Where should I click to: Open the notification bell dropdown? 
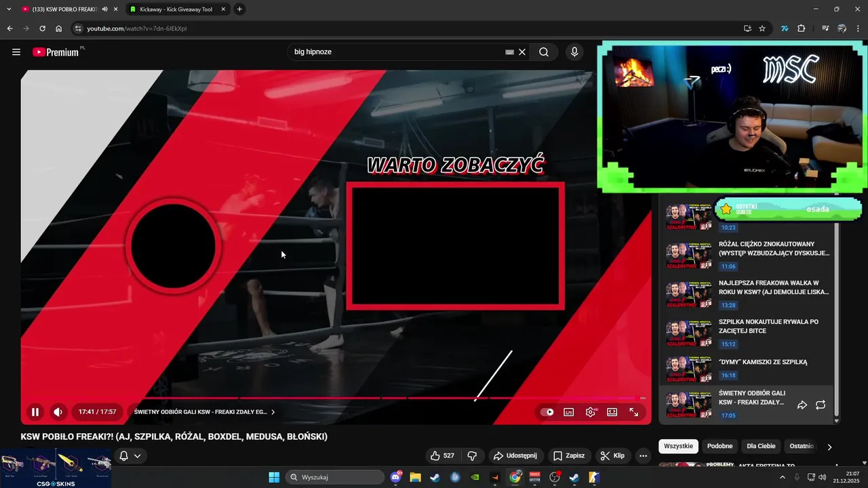click(x=130, y=455)
